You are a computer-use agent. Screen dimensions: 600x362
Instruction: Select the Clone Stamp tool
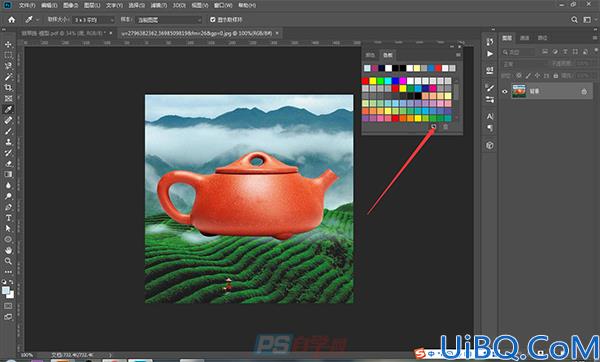pos(8,142)
